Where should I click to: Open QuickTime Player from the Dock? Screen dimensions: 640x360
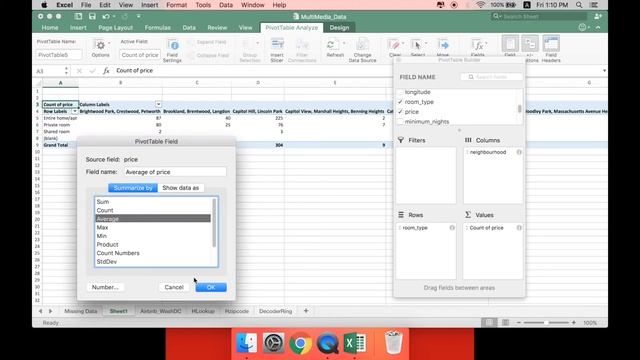(328, 343)
